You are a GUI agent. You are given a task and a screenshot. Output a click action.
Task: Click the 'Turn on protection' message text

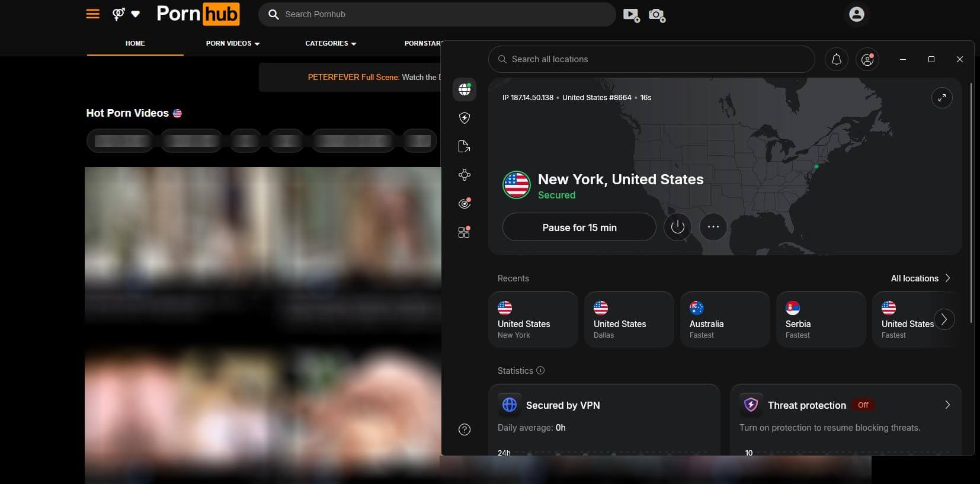(830, 428)
